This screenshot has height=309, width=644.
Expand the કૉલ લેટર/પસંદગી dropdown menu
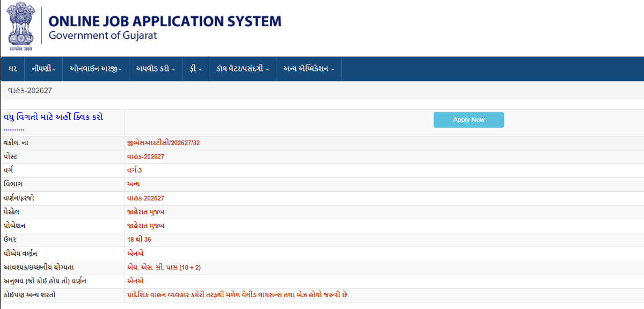tap(243, 69)
